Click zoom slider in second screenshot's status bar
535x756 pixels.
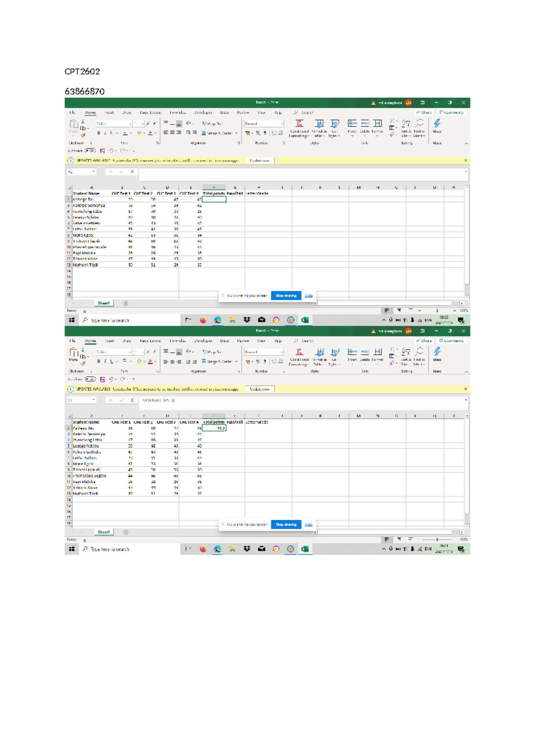[x=437, y=539]
